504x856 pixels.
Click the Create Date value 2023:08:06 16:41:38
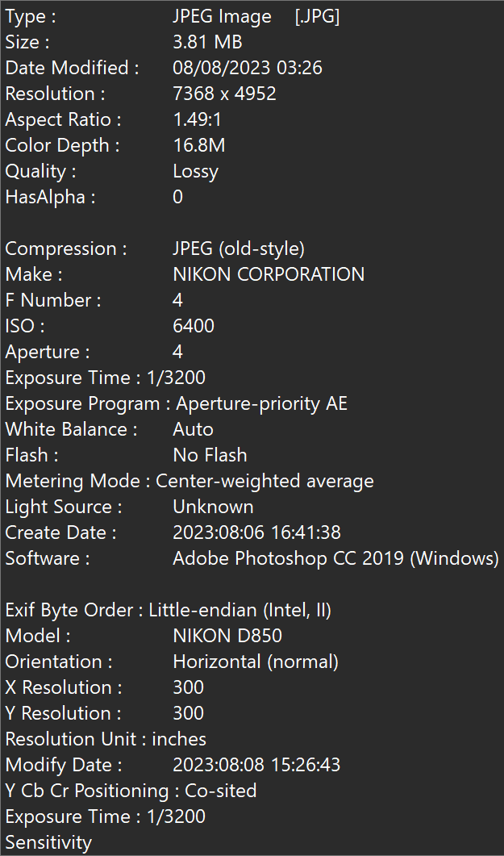pos(256,532)
